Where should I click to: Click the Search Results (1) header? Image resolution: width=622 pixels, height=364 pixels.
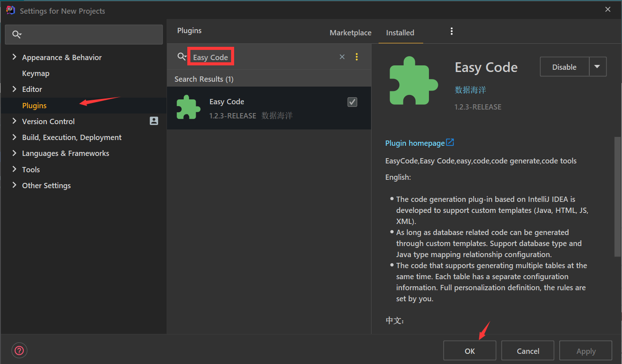(204, 79)
